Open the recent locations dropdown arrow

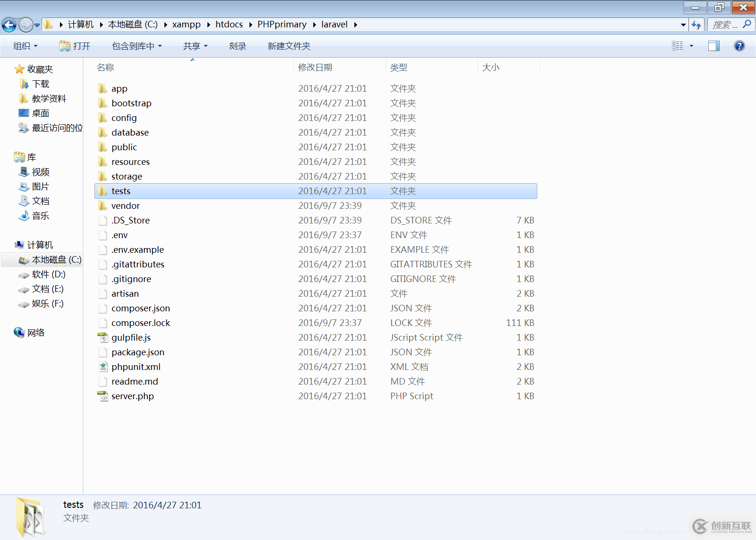[x=37, y=25]
